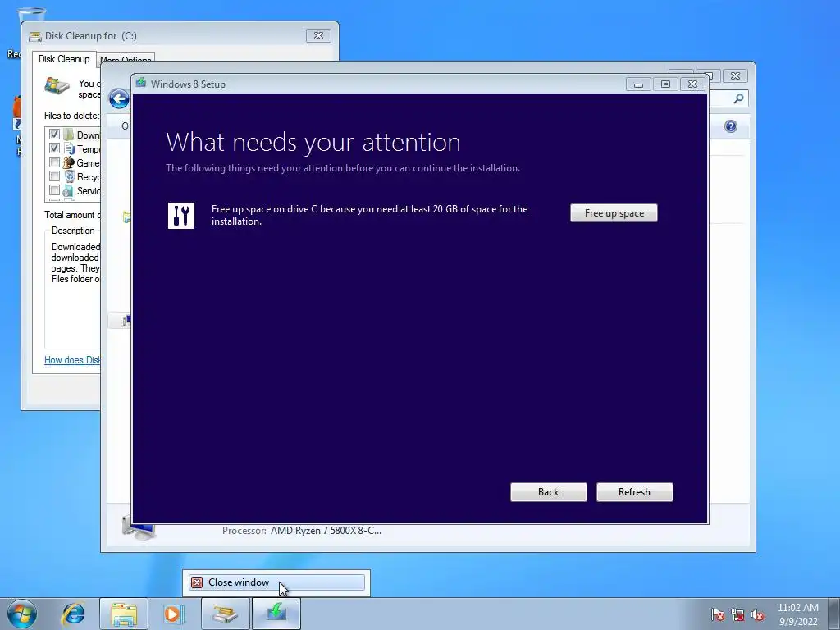
Task: Open Windows Media Player taskbar icon
Action: (173, 614)
